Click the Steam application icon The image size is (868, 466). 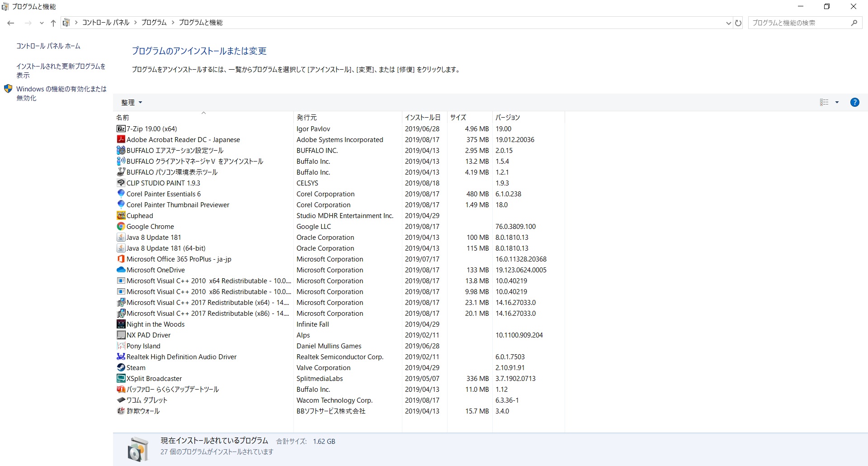[x=121, y=368]
